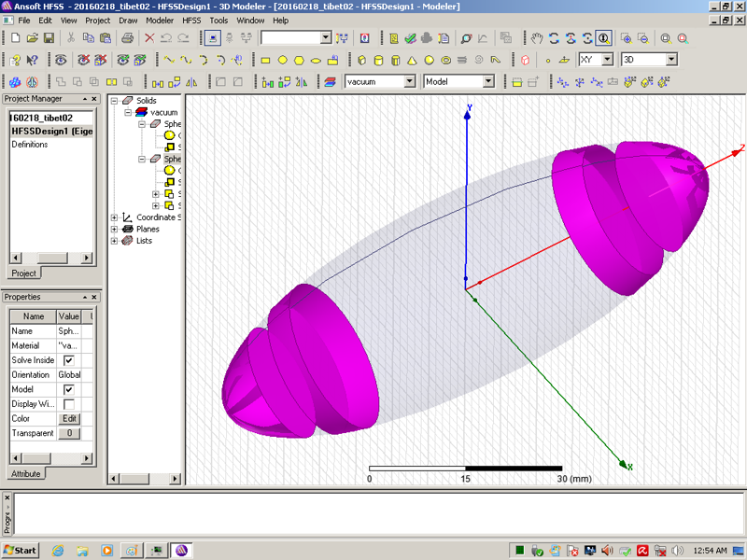This screenshot has height=560, width=747.
Task: Click the Draw line tool
Action: point(169,60)
